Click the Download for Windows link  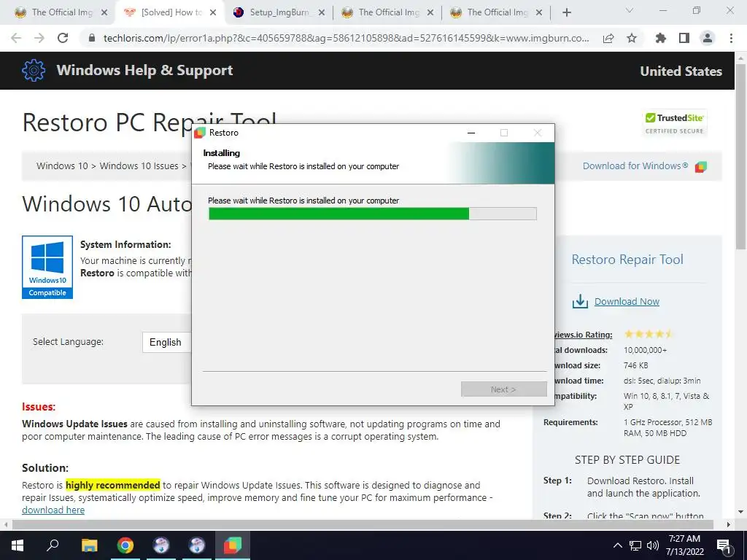[x=635, y=166]
